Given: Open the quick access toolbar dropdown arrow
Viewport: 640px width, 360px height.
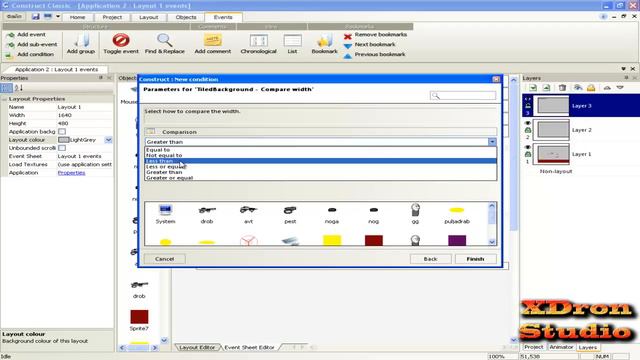Looking at the screenshot, I should point(58,16).
